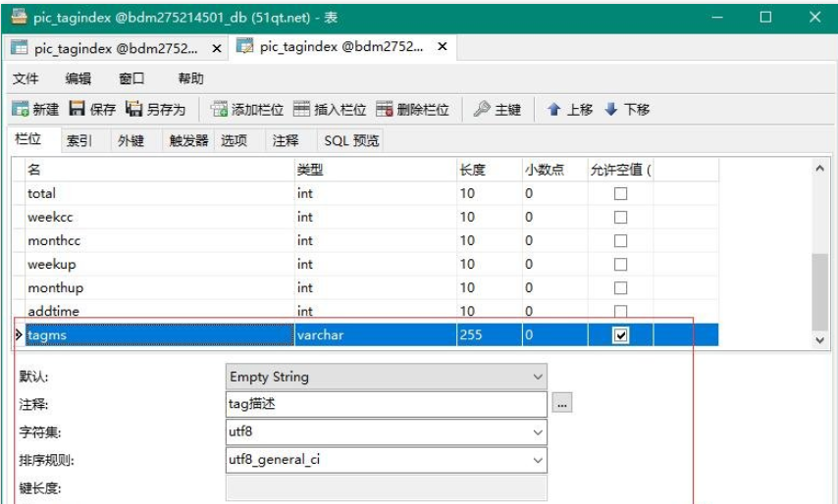The height and width of the screenshot is (504, 838).
Task: Expand the 字符集 utf8 dropdown
Action: 537,431
